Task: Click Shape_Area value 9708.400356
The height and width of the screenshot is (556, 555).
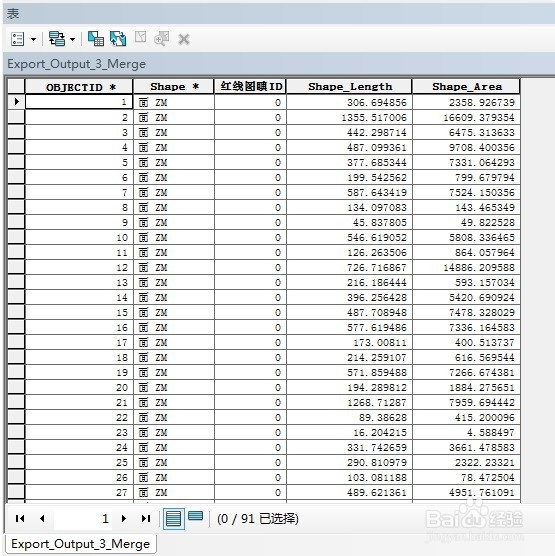Action: (x=482, y=148)
